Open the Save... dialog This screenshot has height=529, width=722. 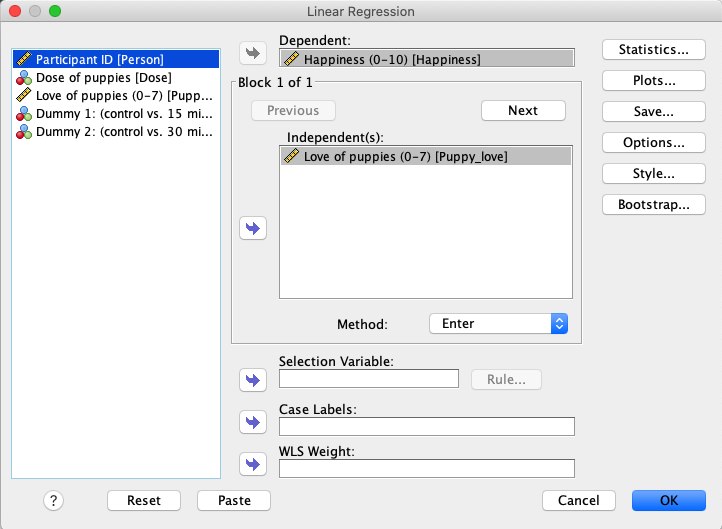(653, 111)
